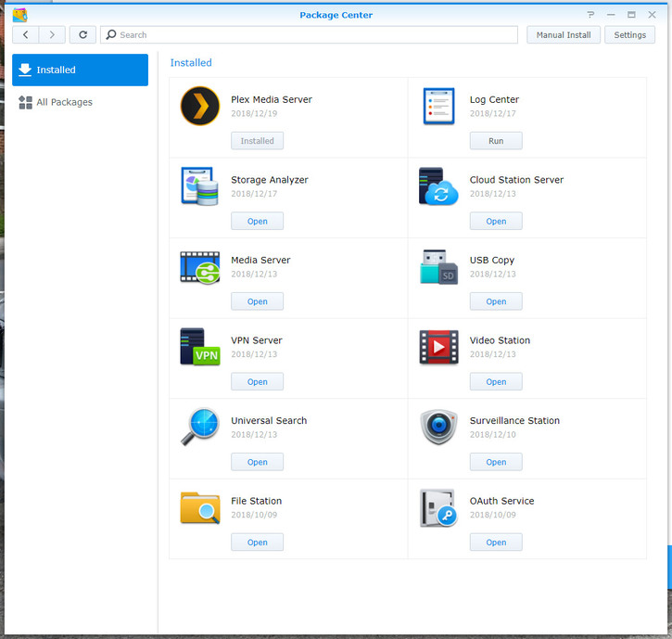Open VPN Server
Screen dimensions: 672x639
257,381
